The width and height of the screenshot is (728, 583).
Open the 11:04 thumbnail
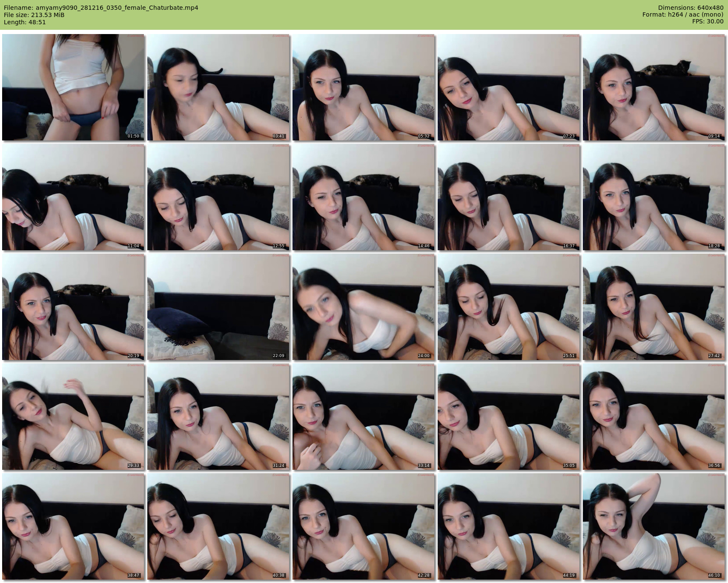tap(73, 197)
